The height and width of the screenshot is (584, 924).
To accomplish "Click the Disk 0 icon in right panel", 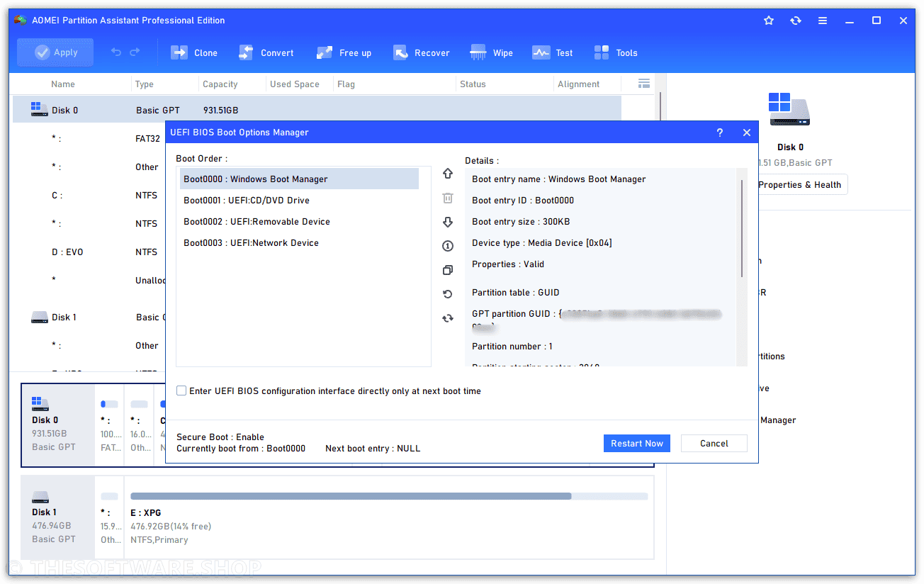I will click(789, 109).
